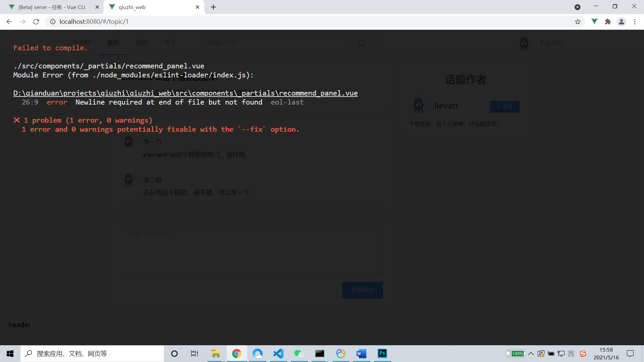
Task: Open a new browser tab
Action: point(213,7)
